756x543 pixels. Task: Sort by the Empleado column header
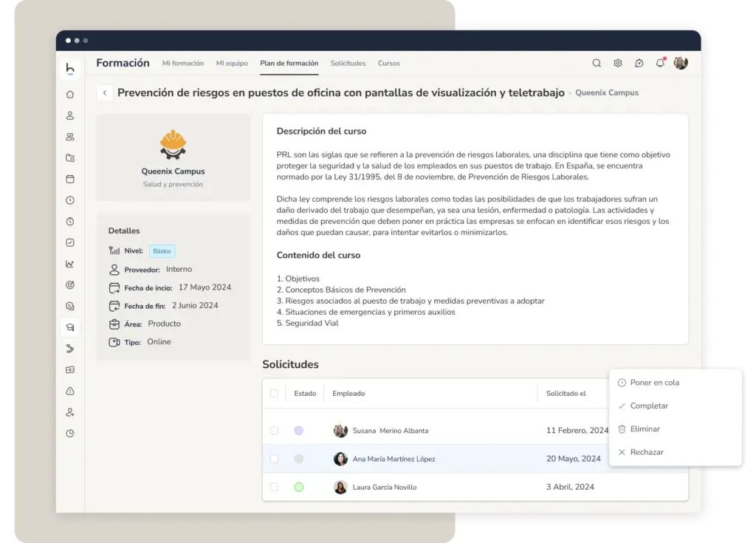[x=348, y=393]
